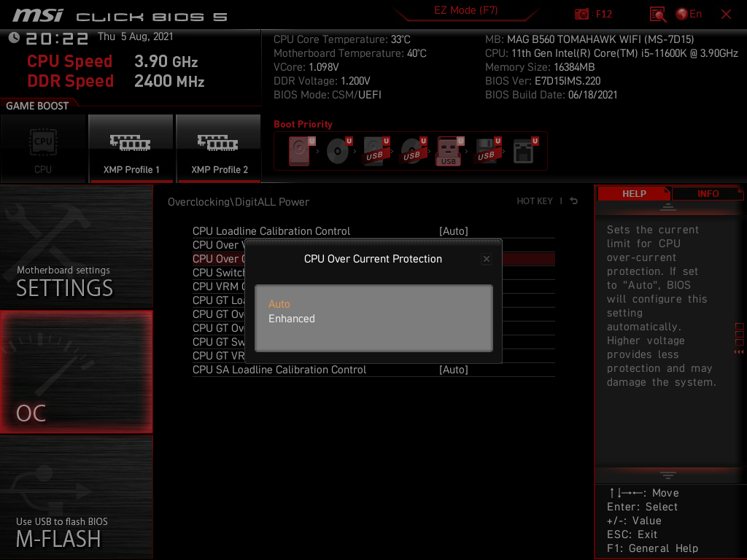Change language via the globe En icon

(689, 15)
